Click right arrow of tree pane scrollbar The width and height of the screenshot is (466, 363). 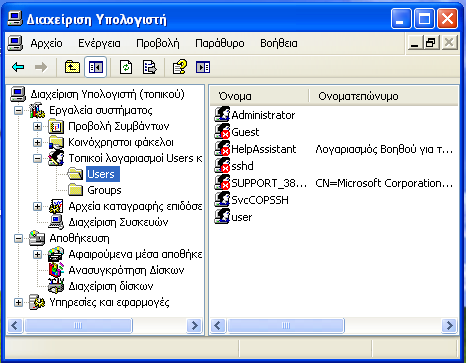pos(194,325)
